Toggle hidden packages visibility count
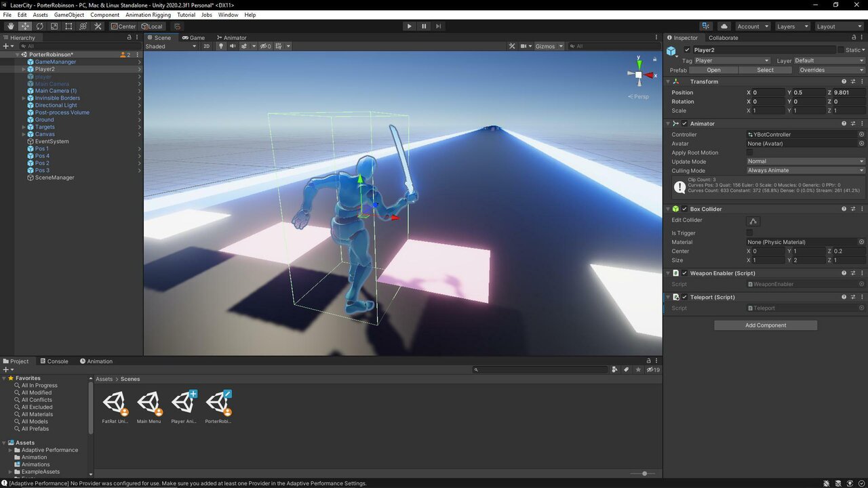868x488 pixels. (653, 369)
